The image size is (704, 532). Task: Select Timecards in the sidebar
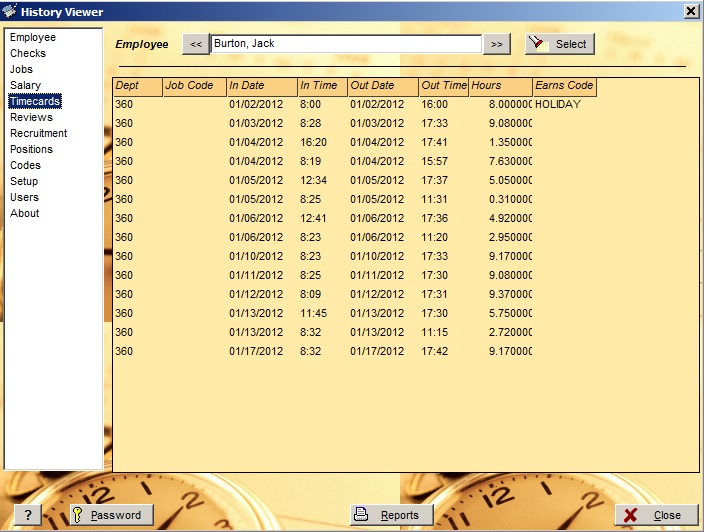point(35,101)
